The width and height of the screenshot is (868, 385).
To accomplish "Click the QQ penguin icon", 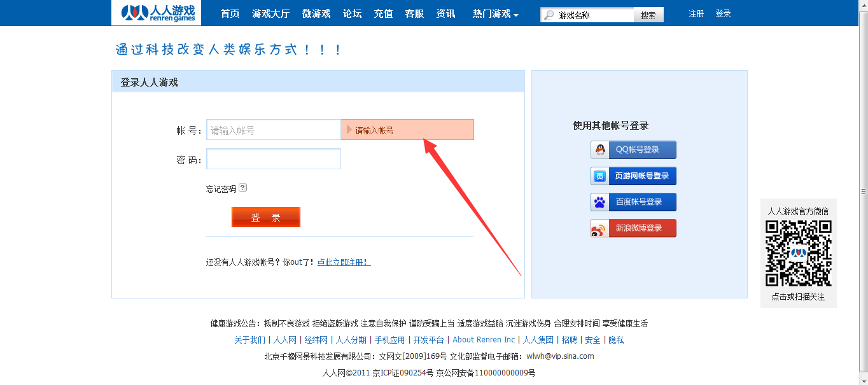I will click(600, 150).
